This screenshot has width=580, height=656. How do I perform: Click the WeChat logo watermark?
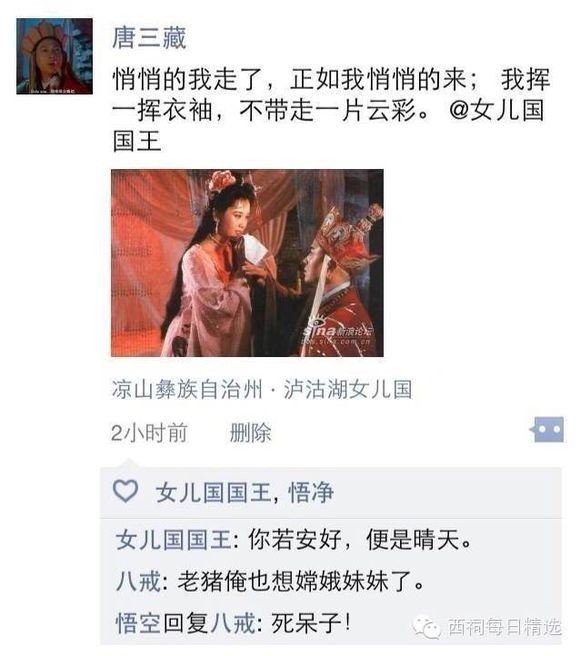pyautogui.click(x=426, y=628)
